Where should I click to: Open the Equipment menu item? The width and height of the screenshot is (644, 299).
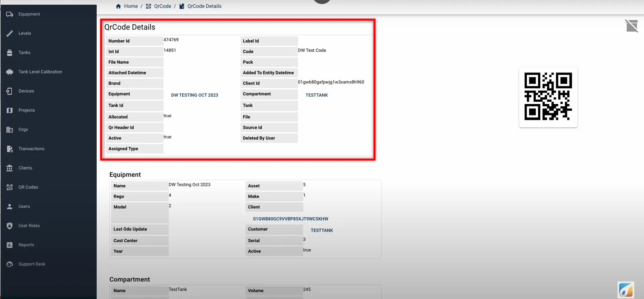click(x=29, y=14)
